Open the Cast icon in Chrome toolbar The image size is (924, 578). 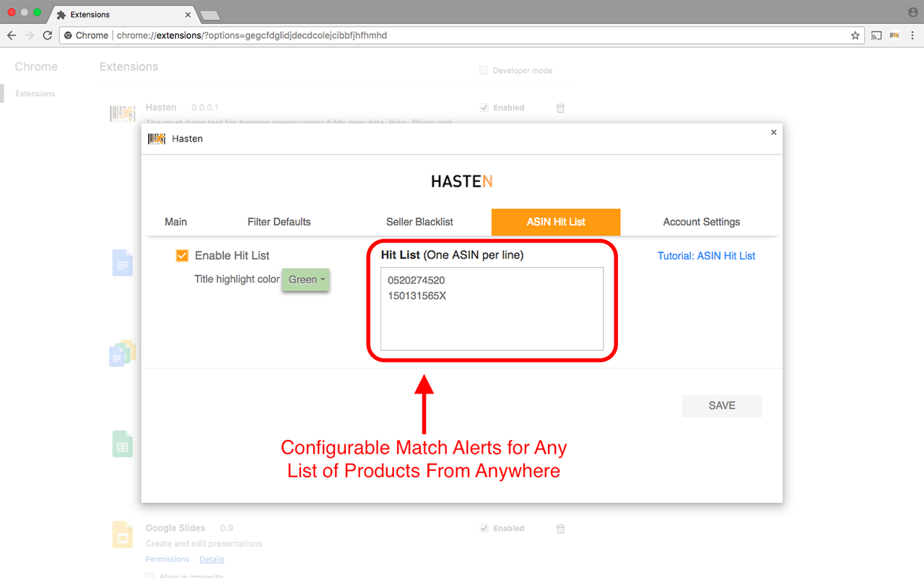pos(876,35)
